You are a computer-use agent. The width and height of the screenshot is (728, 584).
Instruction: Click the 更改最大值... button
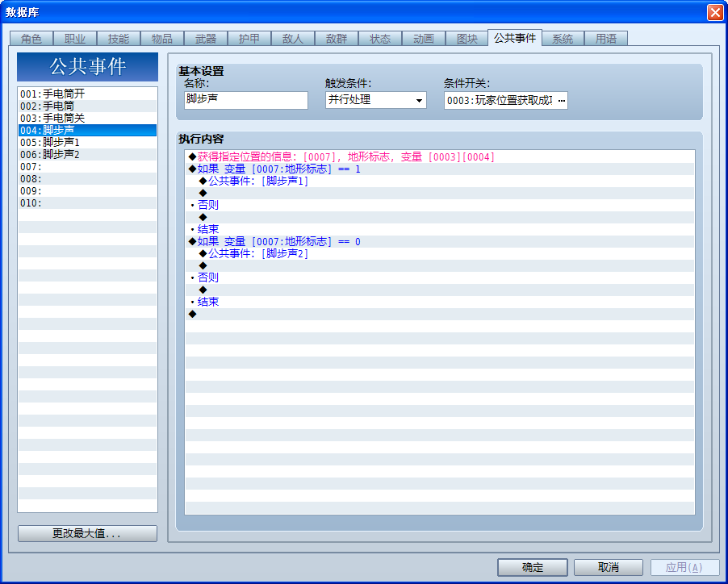pyautogui.click(x=87, y=533)
